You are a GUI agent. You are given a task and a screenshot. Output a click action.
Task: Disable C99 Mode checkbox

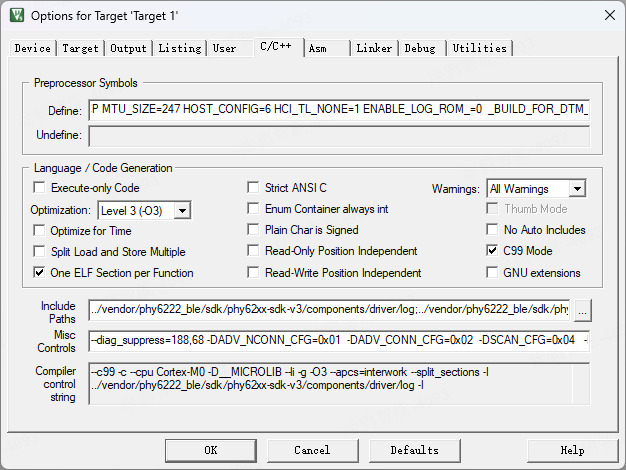click(x=493, y=252)
